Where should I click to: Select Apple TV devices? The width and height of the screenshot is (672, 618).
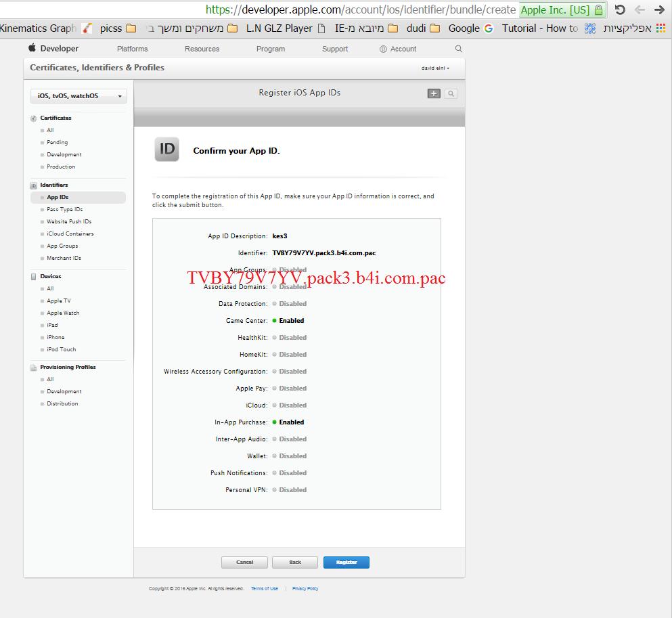pos(59,301)
